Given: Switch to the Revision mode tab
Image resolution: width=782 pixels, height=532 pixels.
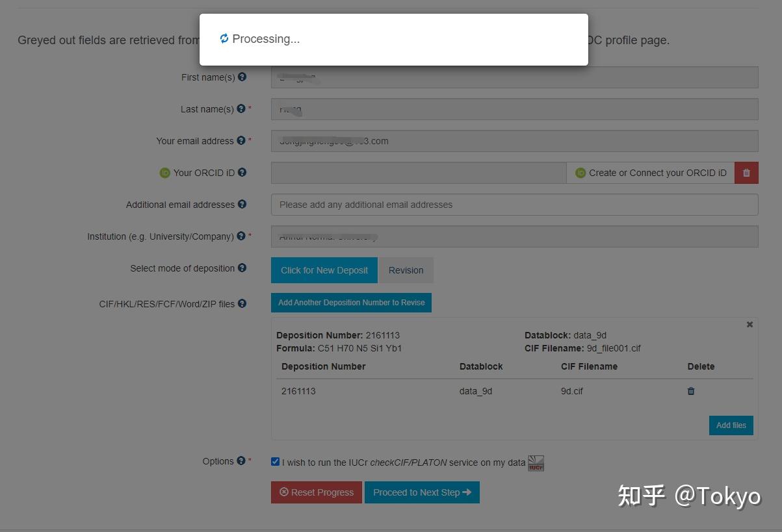Looking at the screenshot, I should [406, 270].
